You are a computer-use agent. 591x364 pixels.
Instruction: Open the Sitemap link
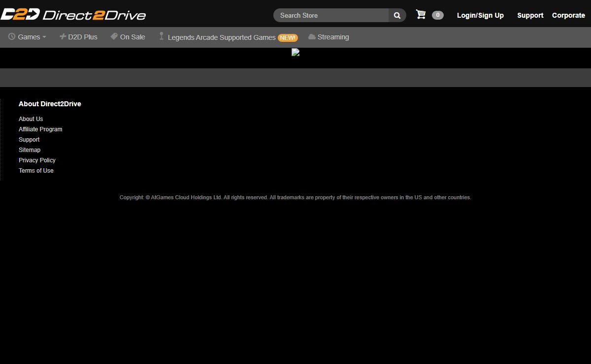click(x=30, y=150)
